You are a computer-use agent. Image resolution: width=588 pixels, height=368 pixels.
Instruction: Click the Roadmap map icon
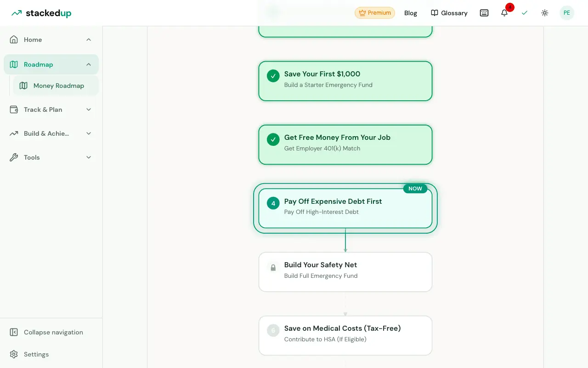tap(14, 64)
